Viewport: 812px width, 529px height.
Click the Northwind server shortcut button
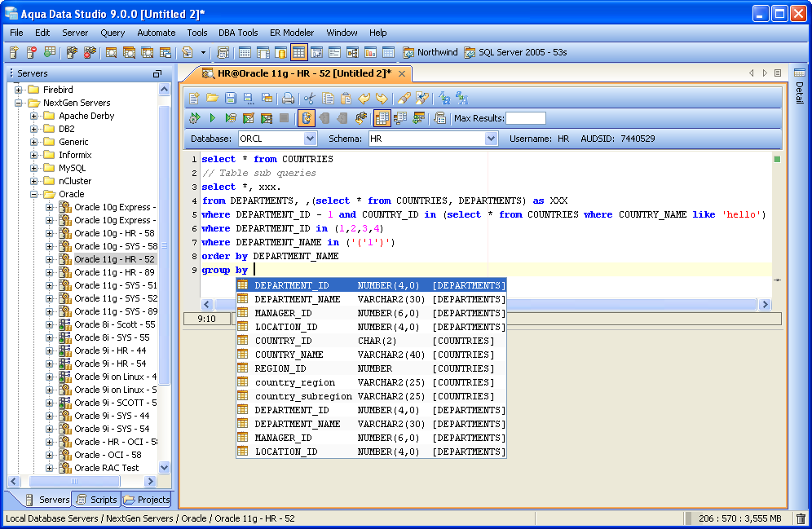pos(430,52)
